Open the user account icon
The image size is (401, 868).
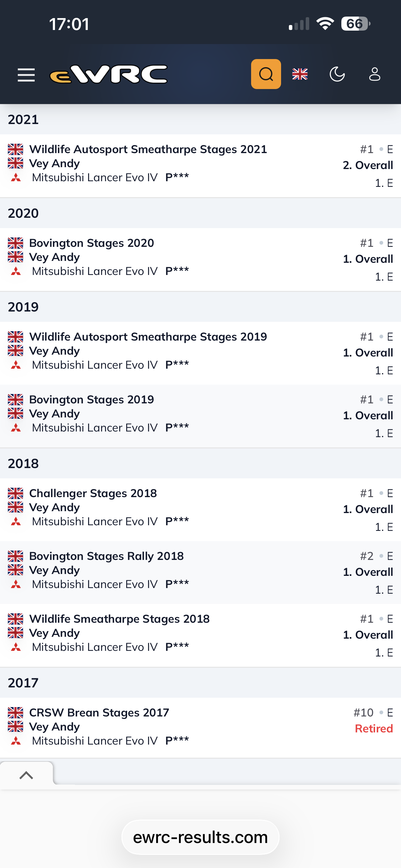point(374,74)
